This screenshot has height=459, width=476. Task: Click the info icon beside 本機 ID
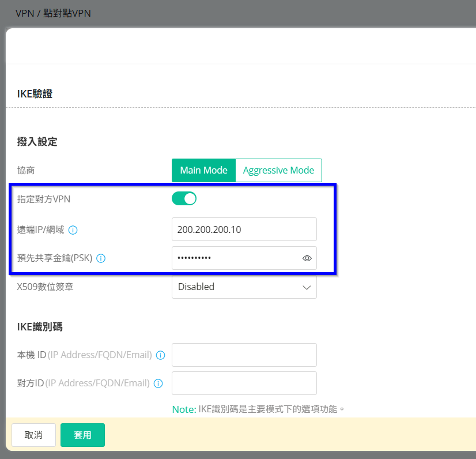tap(161, 355)
